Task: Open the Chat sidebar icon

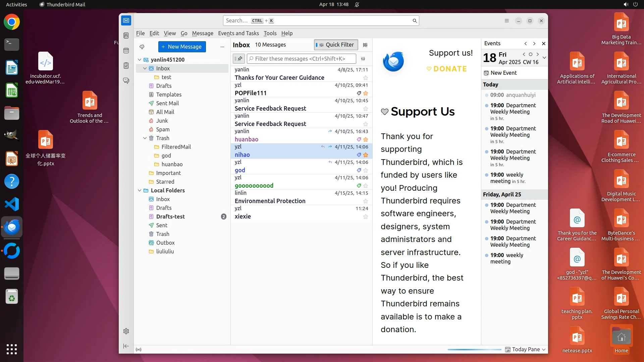Action: coord(126,81)
